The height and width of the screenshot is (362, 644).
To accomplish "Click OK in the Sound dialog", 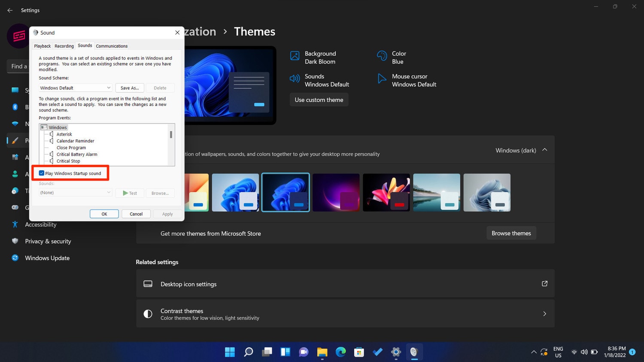I will point(104,214).
